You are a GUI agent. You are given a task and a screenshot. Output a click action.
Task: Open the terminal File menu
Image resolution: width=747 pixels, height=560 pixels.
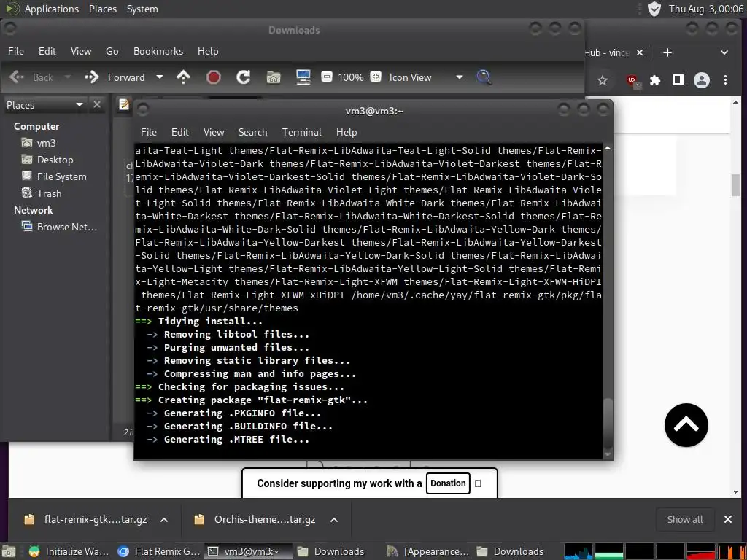[x=149, y=132]
